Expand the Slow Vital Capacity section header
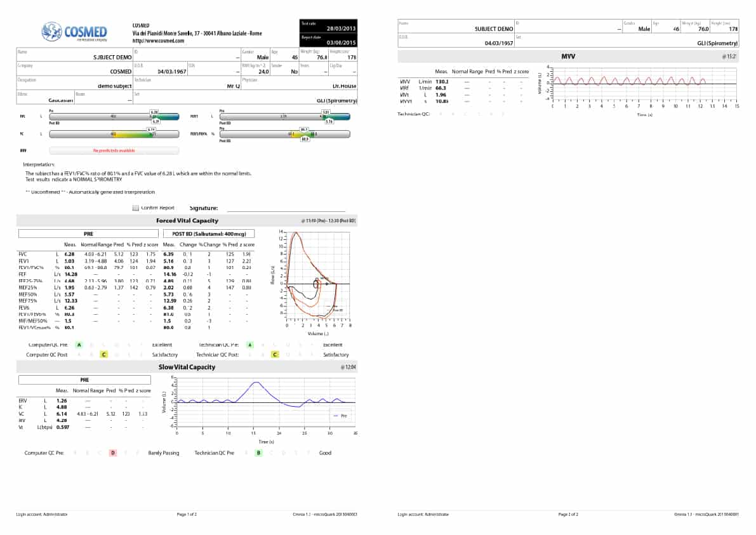 point(189,367)
